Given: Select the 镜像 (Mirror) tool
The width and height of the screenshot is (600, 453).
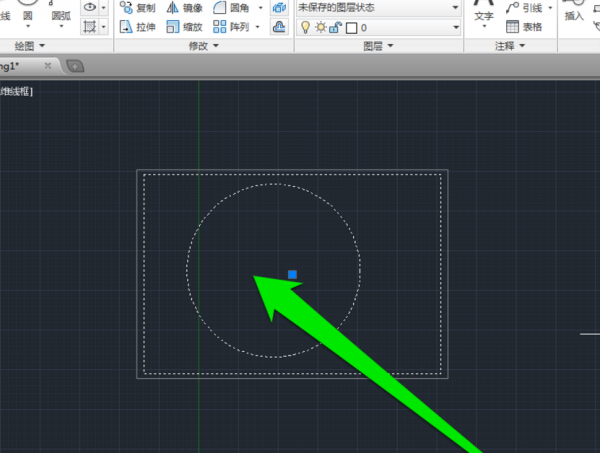Looking at the screenshot, I should pyautogui.click(x=184, y=8).
